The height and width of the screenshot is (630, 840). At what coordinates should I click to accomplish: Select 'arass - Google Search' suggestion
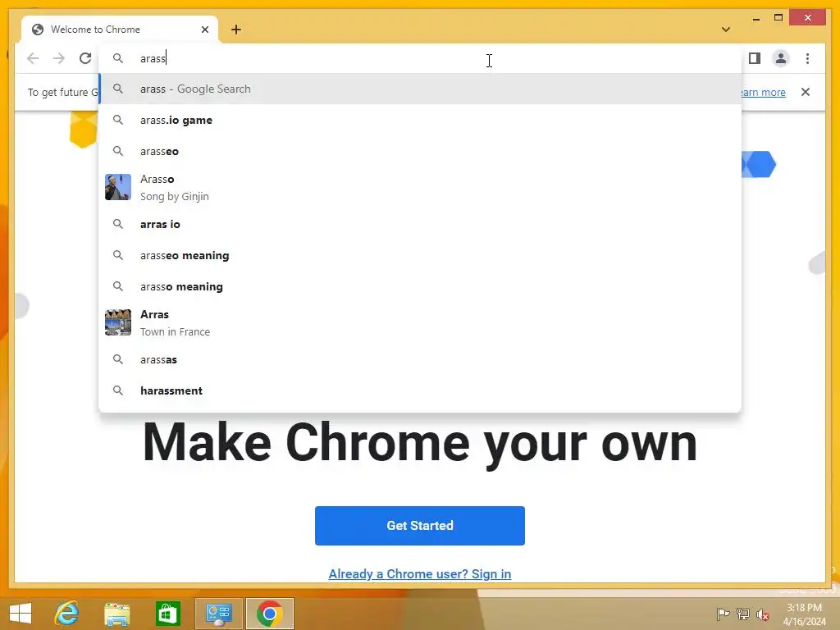coord(420,89)
